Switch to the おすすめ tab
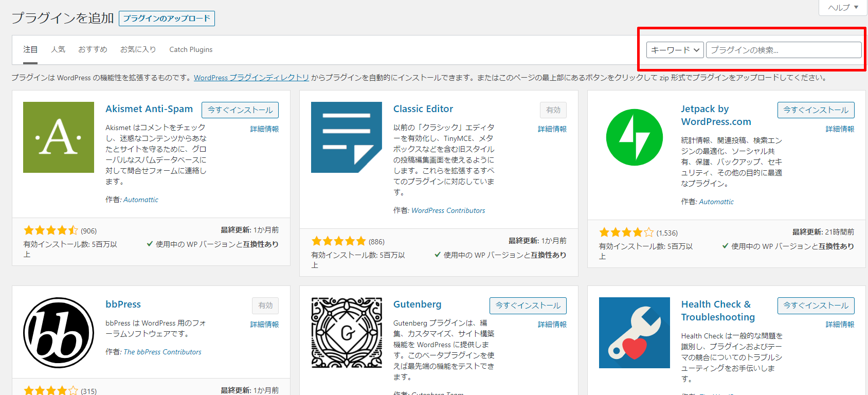 pos(93,49)
